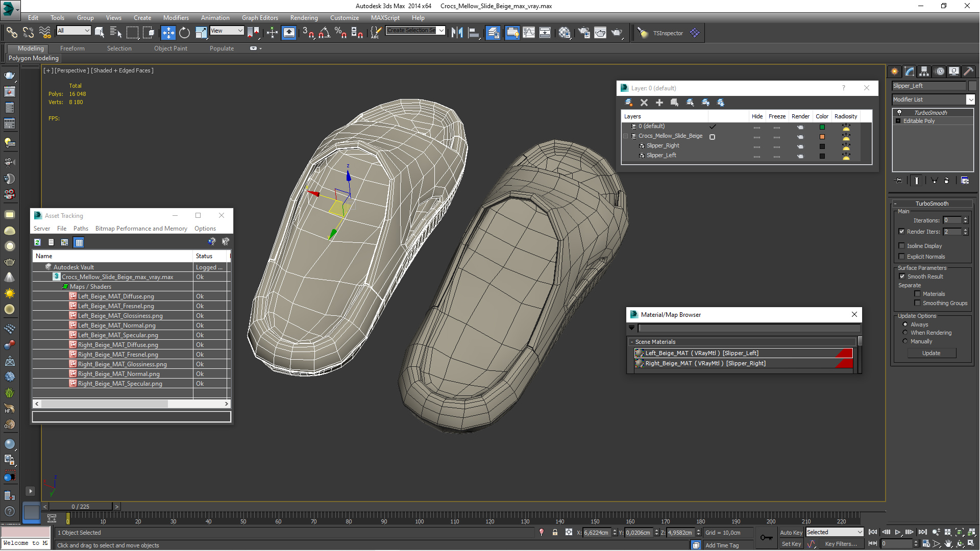Screen dimensions: 980x551
Task: Collapse the TurboSmooth rollout
Action: 895,204
